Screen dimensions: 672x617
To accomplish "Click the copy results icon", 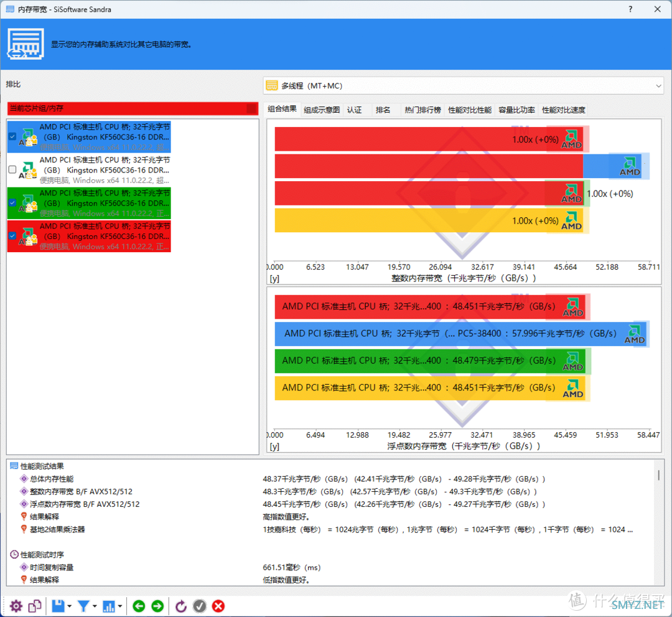I will pyautogui.click(x=35, y=606).
